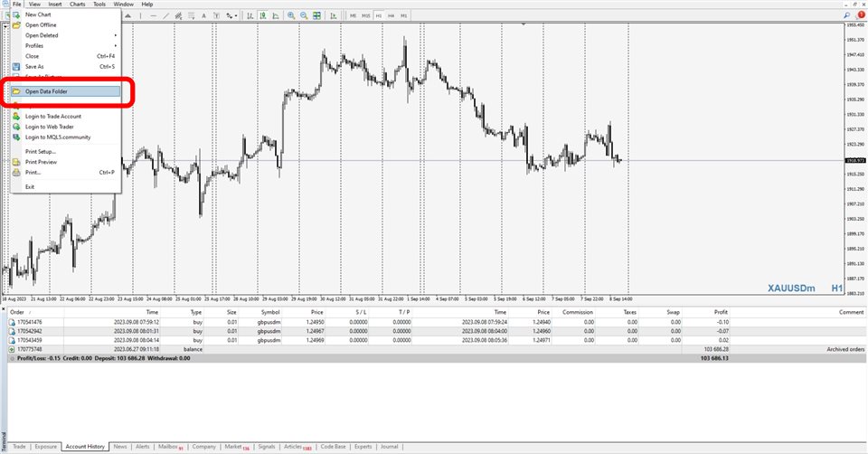The height and width of the screenshot is (454, 868).
Task: Open the Mailbox tab
Action: pyautogui.click(x=170, y=447)
